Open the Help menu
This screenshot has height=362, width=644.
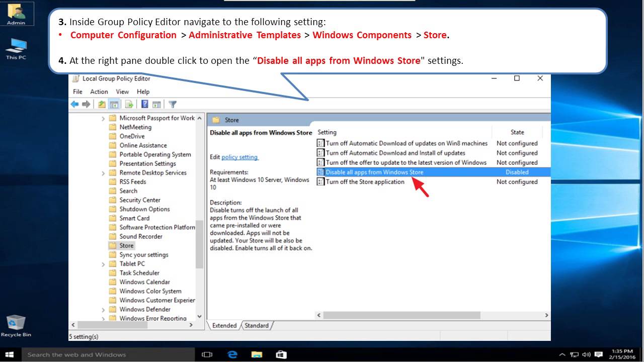(143, 92)
